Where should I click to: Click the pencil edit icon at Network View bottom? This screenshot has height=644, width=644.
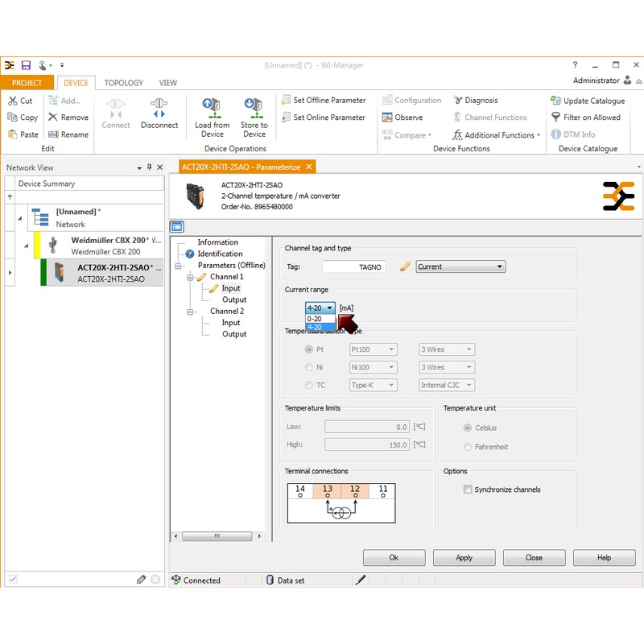pyautogui.click(x=141, y=580)
